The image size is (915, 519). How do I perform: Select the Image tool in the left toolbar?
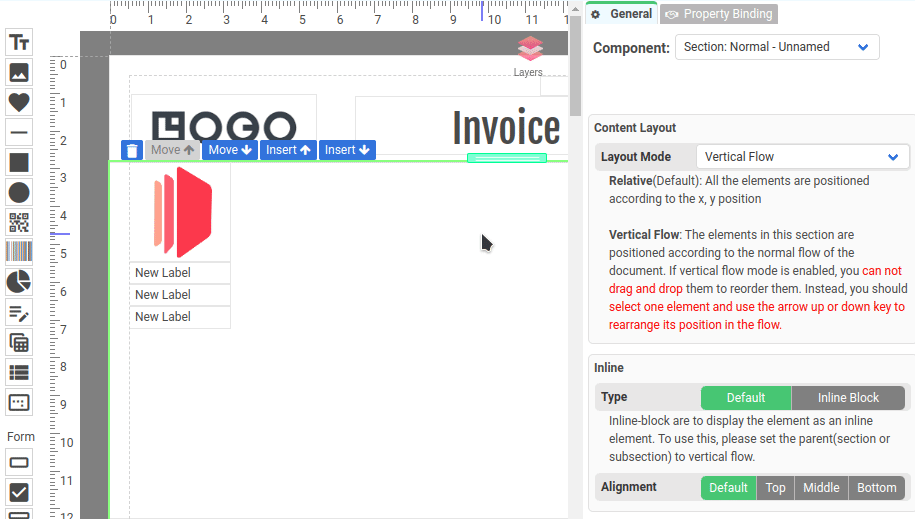pyautogui.click(x=19, y=72)
